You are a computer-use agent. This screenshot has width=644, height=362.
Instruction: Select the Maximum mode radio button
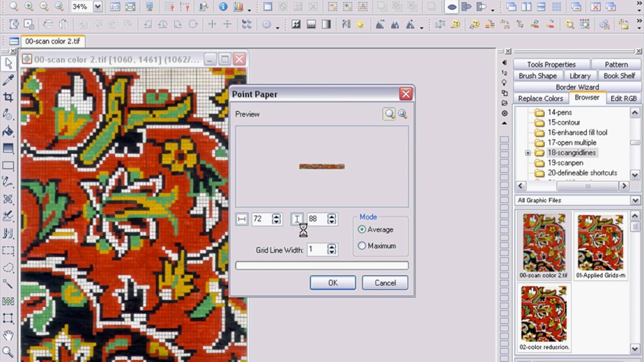point(362,246)
